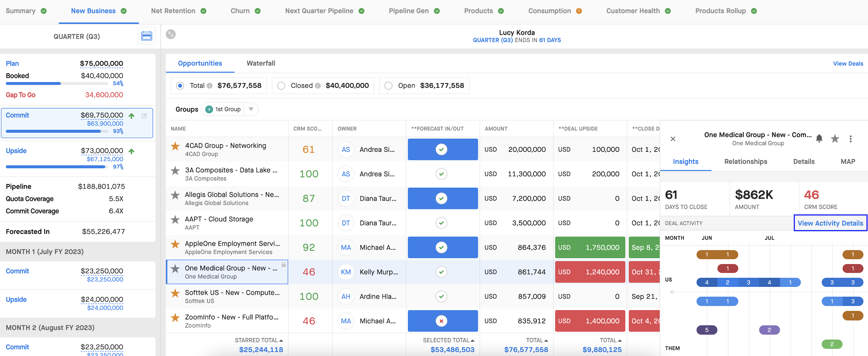This screenshot has width=868, height=356.
Task: Click the bell notification icon in deal panel
Action: click(819, 138)
